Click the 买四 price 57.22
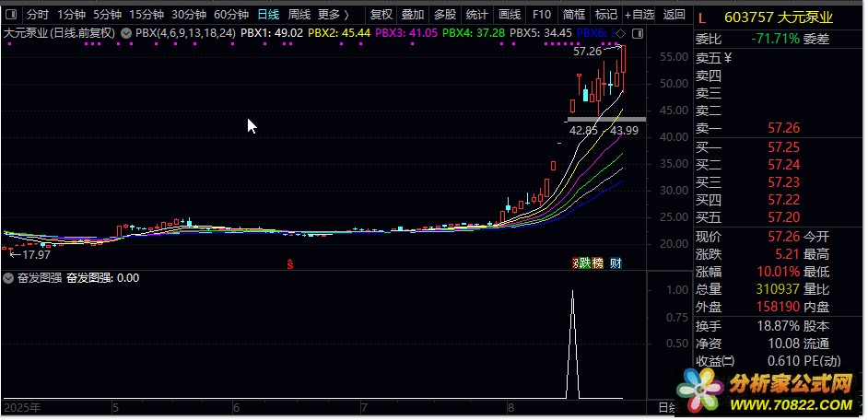This screenshot has width=868, height=420. 784,200
